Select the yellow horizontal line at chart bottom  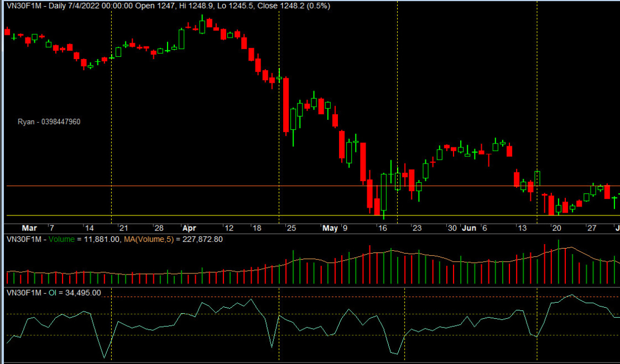313,215
